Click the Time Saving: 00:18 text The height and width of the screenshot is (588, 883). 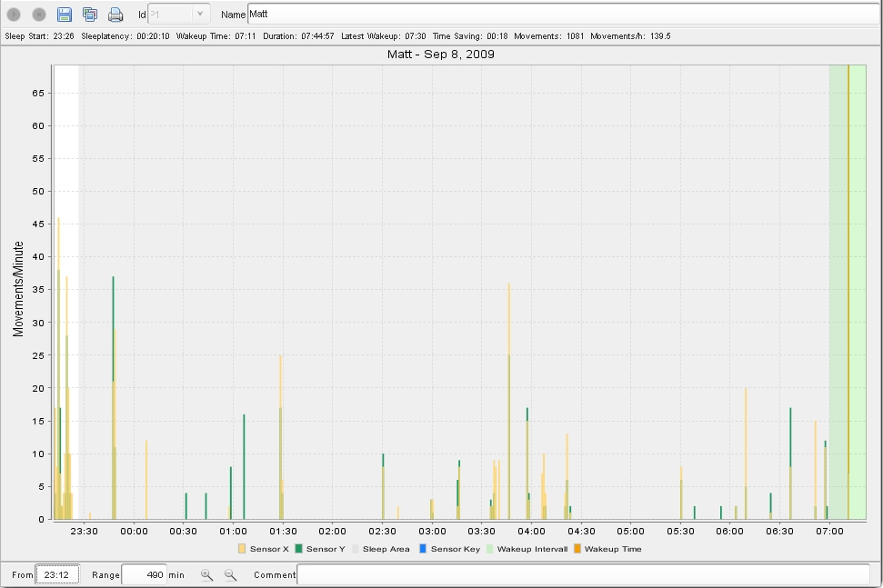[x=470, y=36]
